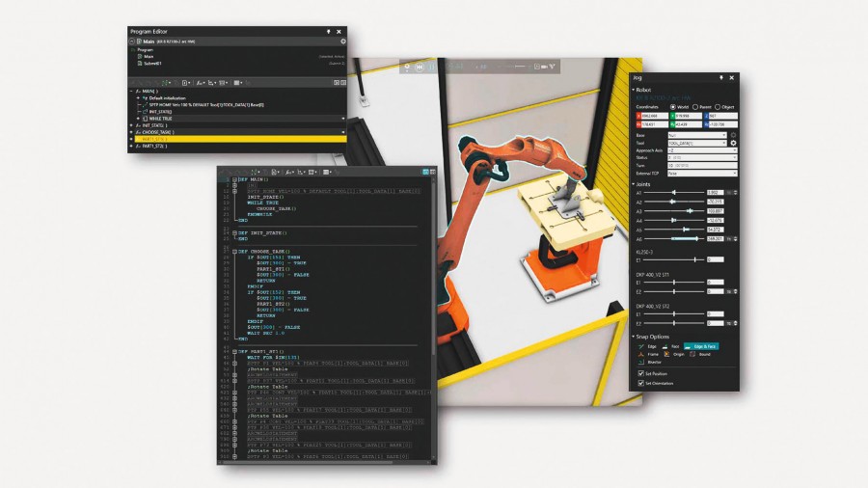Screen dimensions: 868x488
Task: Open Approach Axis dropdown
Action: click(702, 150)
